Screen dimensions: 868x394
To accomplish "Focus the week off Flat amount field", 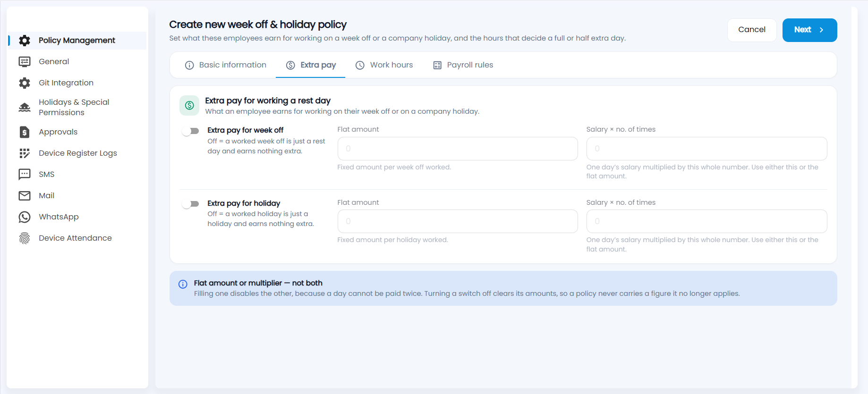I will click(x=458, y=149).
